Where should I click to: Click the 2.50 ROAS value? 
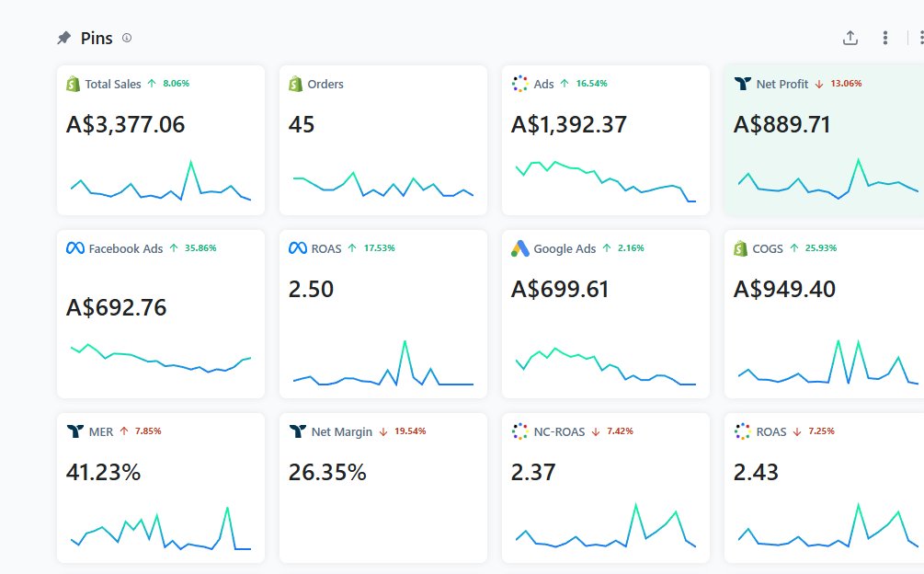pos(311,289)
